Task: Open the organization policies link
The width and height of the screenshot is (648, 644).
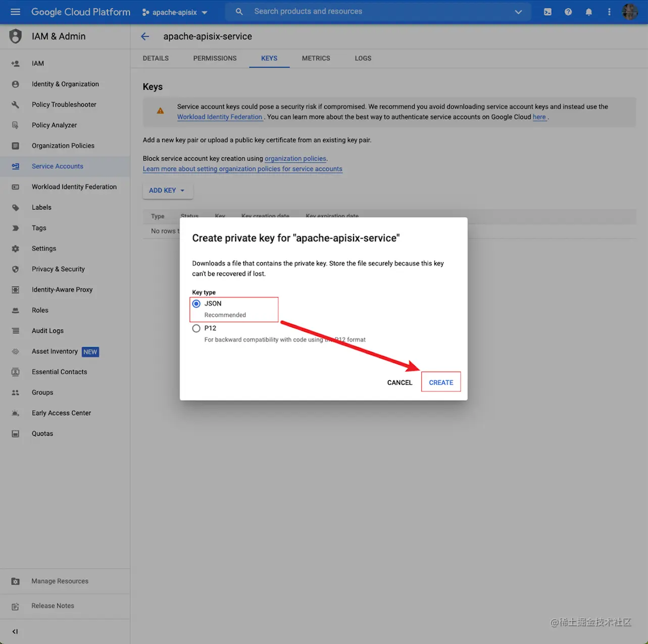Action: pos(295,159)
